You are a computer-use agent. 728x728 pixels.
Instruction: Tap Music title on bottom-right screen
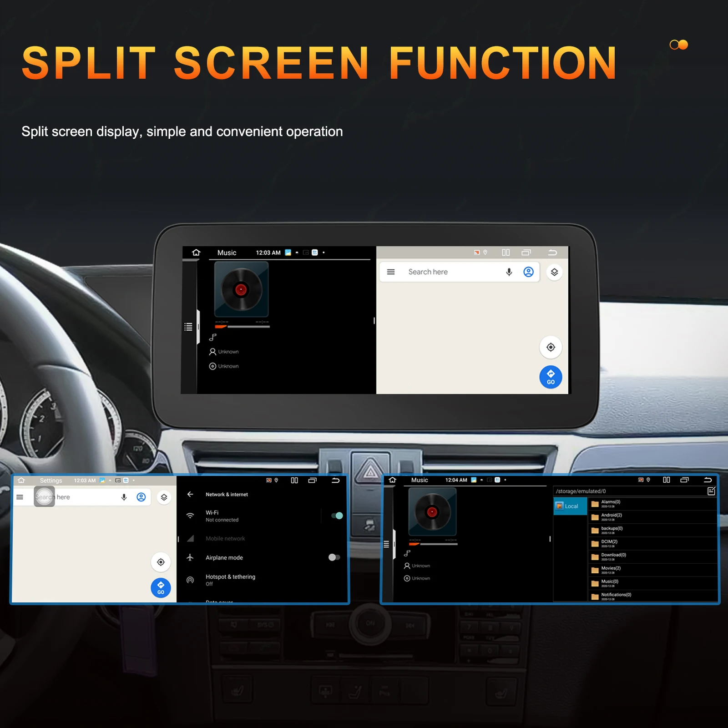pos(420,480)
